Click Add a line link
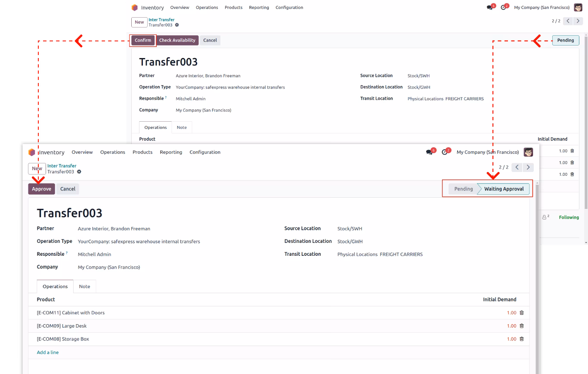 click(x=48, y=353)
